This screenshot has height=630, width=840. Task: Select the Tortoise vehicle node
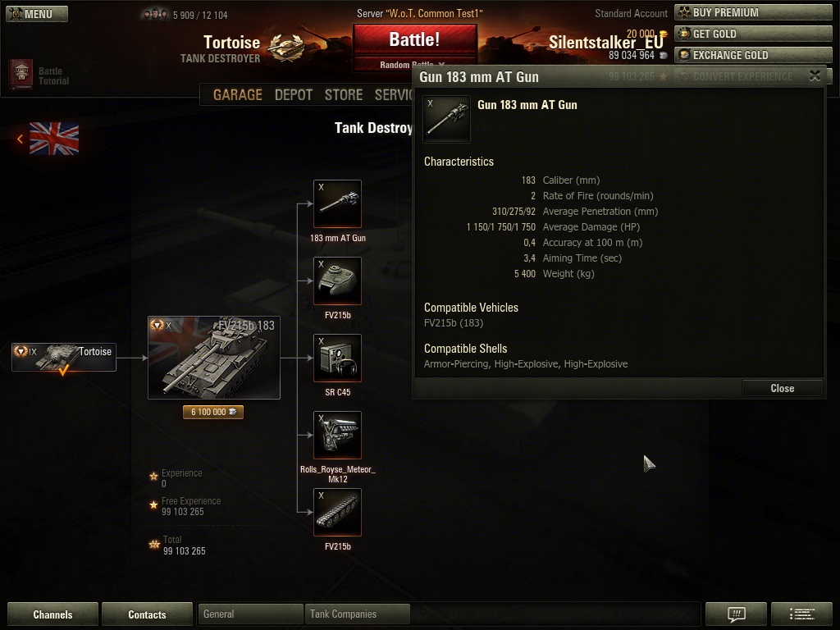(64, 358)
